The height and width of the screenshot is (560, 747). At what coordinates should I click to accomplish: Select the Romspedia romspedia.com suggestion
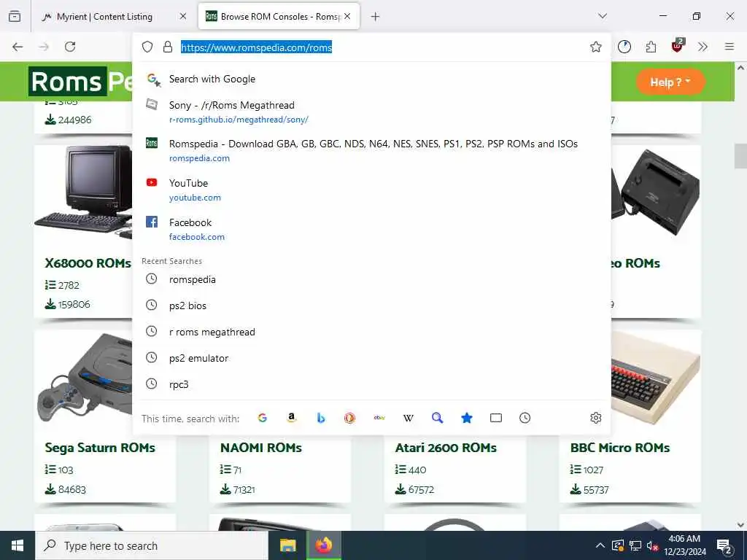[371, 150]
